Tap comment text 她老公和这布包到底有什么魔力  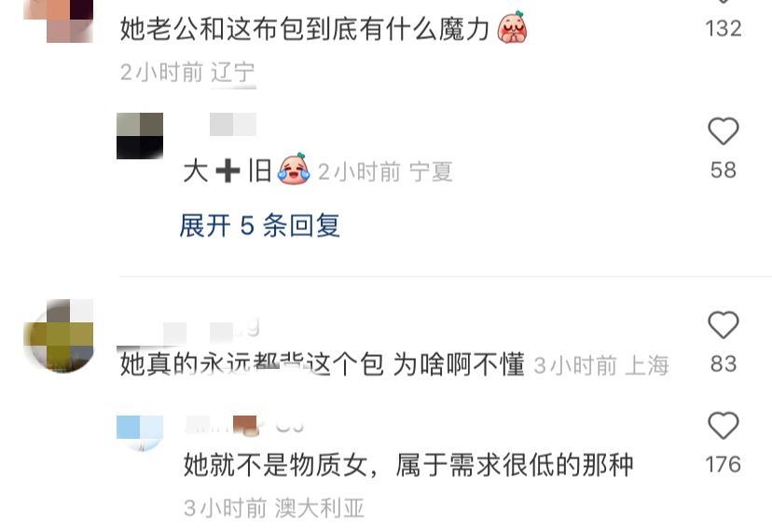point(305,29)
